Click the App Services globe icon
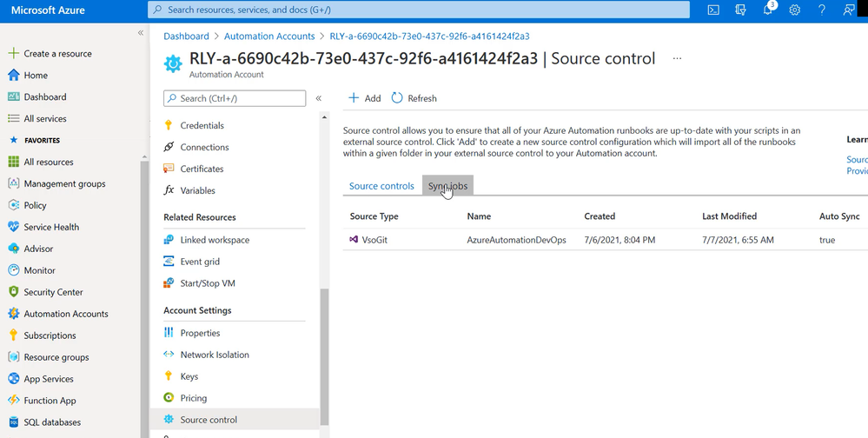 pos(13,379)
